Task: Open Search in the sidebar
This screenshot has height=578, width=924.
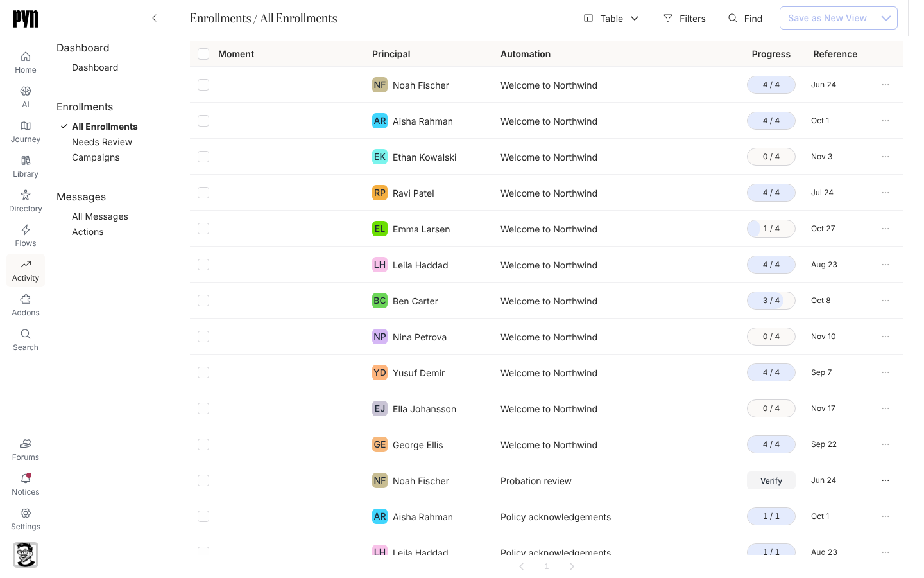Action: pyautogui.click(x=26, y=340)
